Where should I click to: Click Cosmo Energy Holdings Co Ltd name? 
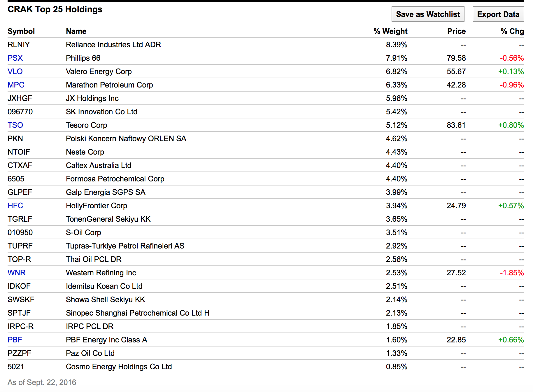click(x=119, y=367)
